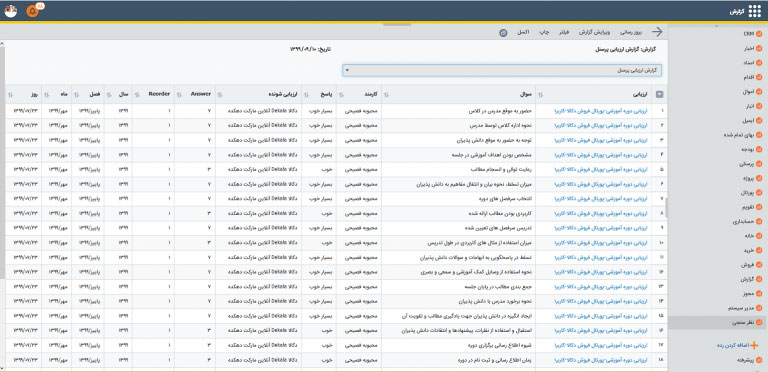
Task: Open the فروش module in sidebar
Action: coord(751,264)
